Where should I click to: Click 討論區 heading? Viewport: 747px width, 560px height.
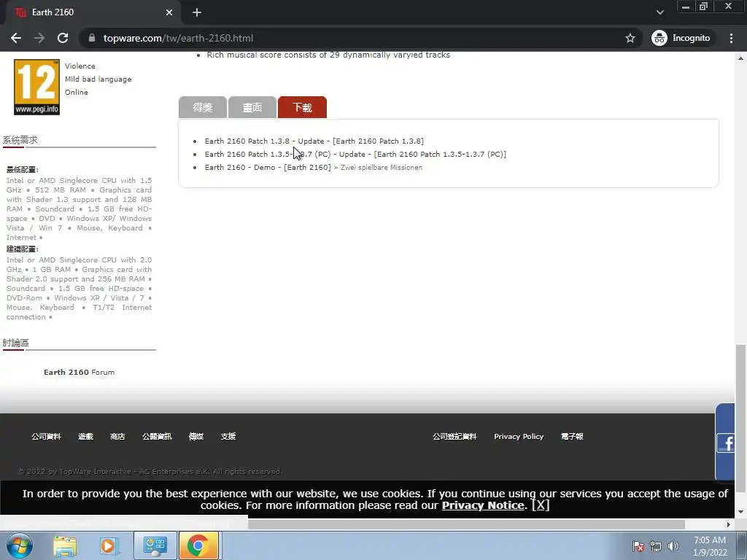(16, 343)
